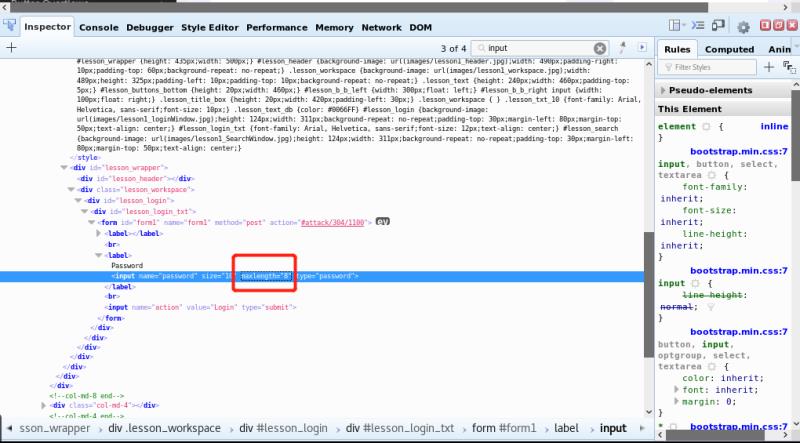The height and width of the screenshot is (443, 800).
Task: Click the plus to create a new node
Action: coord(11,47)
